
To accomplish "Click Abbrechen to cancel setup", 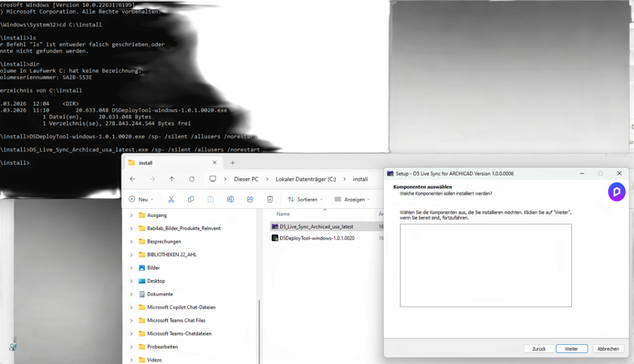I will coord(608,349).
